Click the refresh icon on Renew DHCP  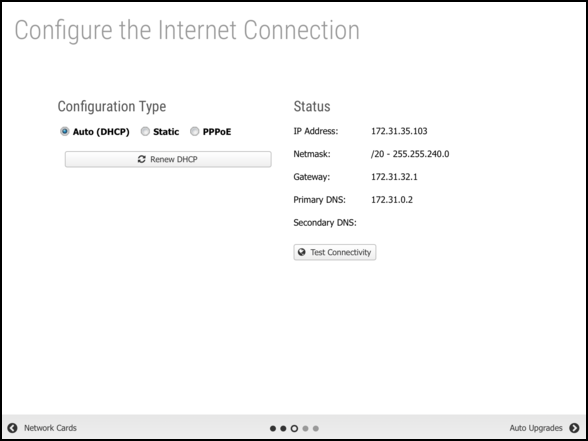141,159
